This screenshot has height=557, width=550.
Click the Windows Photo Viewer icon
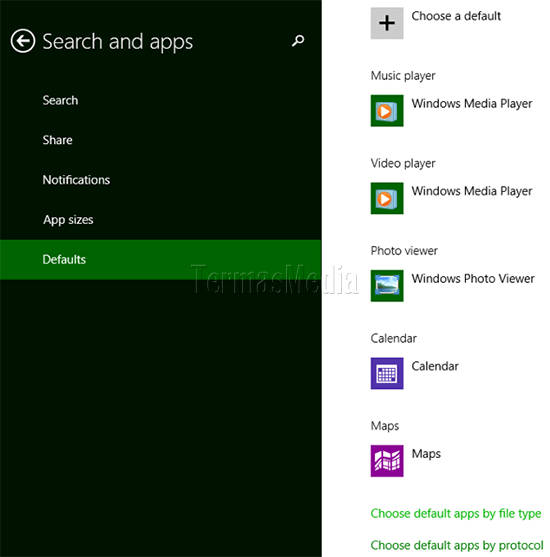(x=387, y=286)
